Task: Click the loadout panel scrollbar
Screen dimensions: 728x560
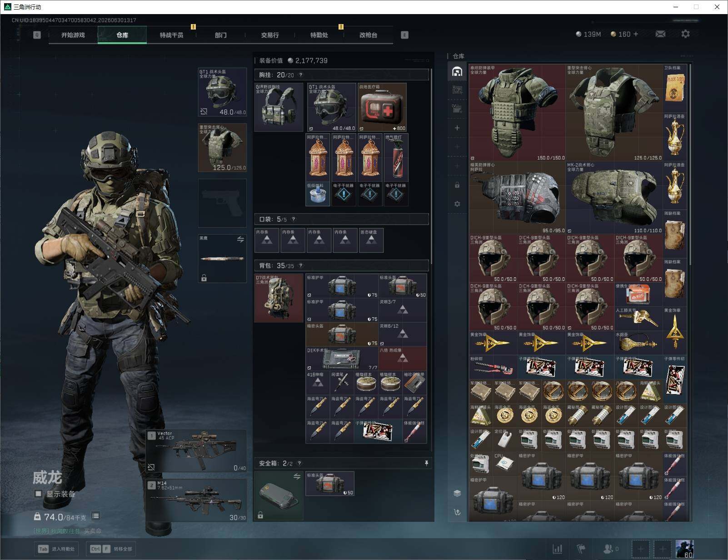Action: (x=431, y=166)
